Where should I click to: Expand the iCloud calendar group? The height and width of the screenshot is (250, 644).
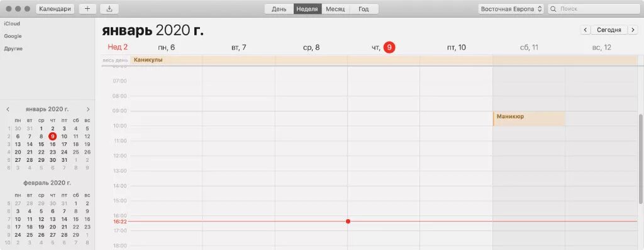point(12,24)
